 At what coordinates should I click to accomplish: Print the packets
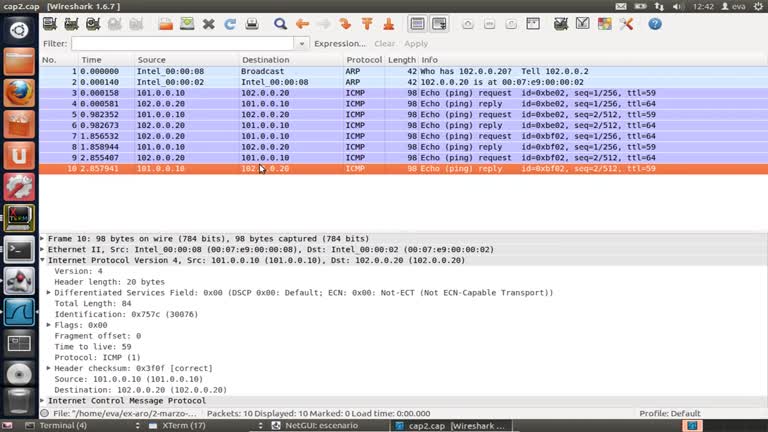(x=252, y=24)
